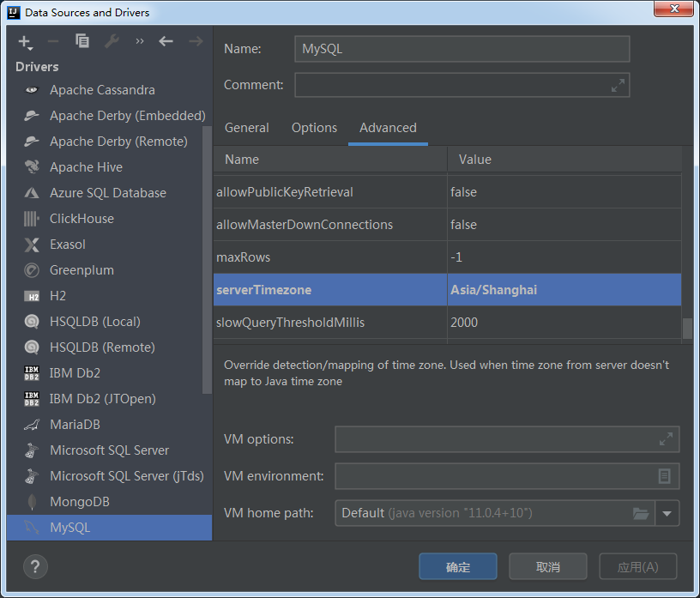Click the MySQL dolphin icon
Viewport: 700px width, 598px height.
(32, 528)
